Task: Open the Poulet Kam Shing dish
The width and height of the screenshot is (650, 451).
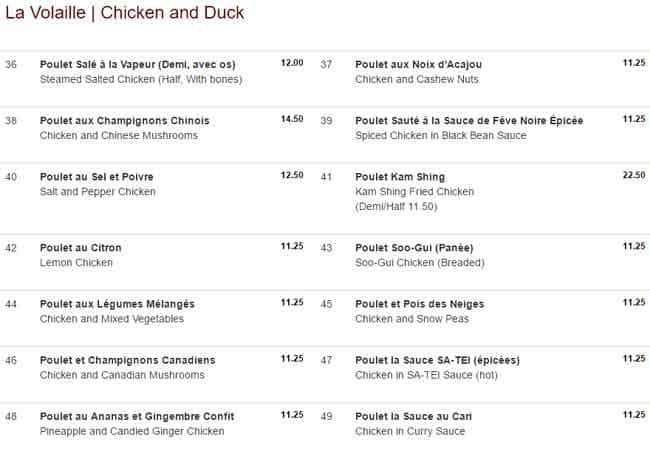Action: tap(400, 177)
